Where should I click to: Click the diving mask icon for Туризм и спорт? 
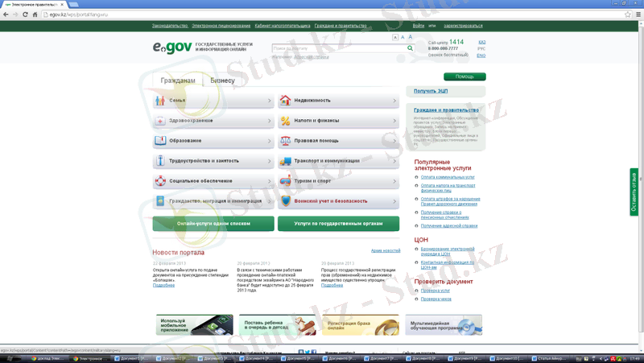coord(285,180)
